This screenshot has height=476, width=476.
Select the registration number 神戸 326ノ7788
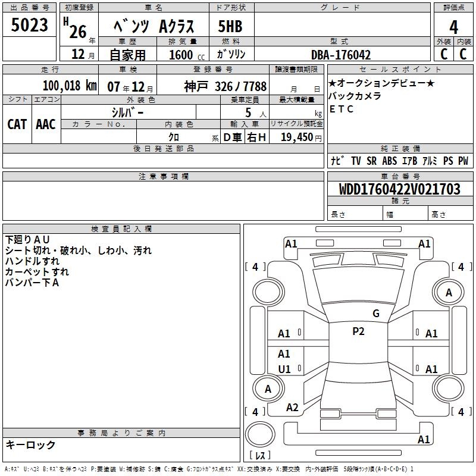coord(225,86)
